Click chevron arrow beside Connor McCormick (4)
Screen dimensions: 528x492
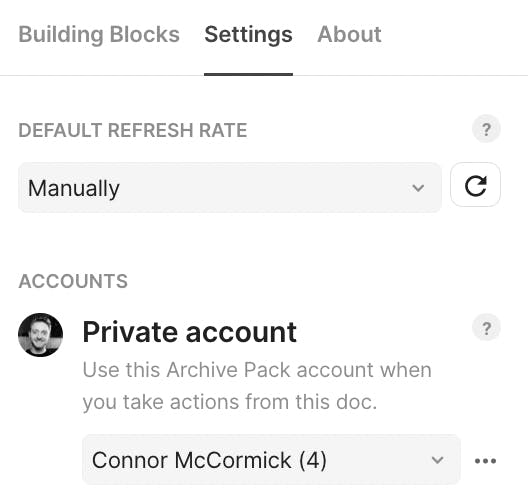pyautogui.click(x=437, y=460)
